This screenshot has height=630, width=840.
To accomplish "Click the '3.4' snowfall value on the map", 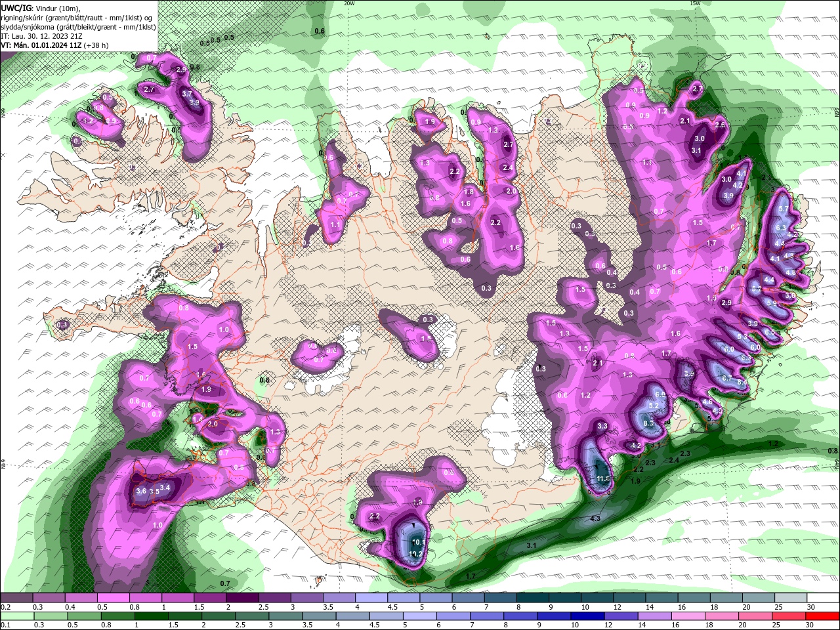I will [165, 488].
